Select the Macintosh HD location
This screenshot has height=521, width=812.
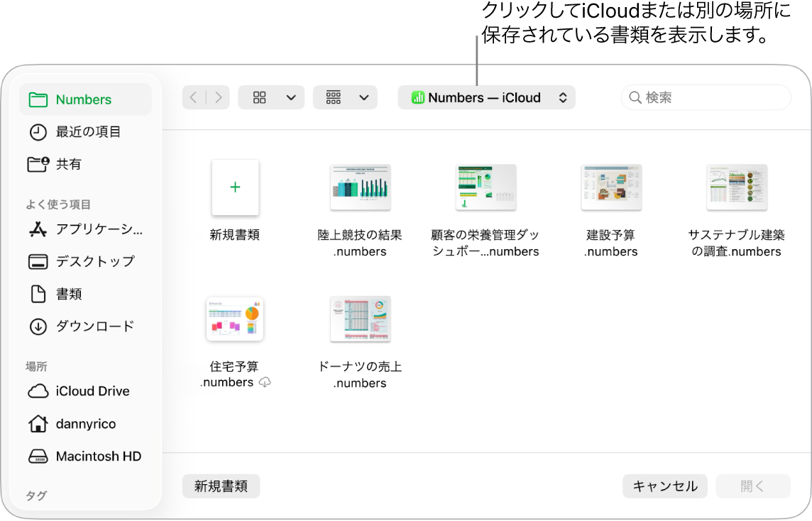point(99,456)
